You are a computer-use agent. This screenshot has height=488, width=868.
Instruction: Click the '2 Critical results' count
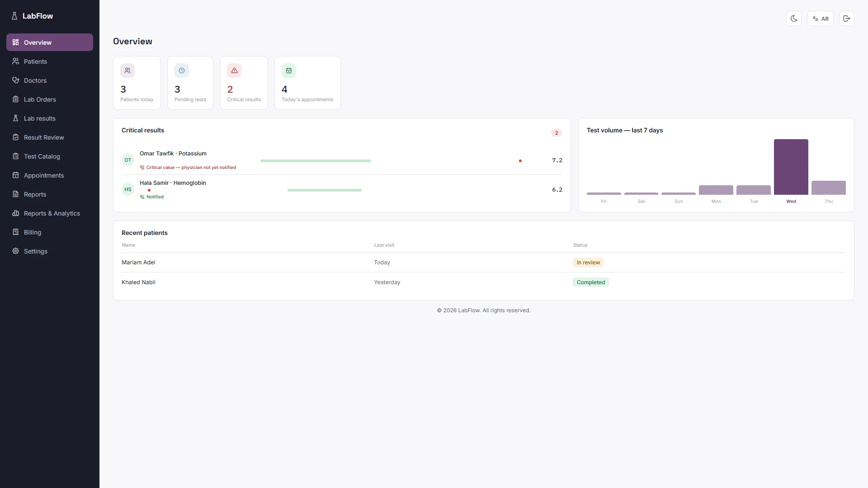[x=230, y=89]
